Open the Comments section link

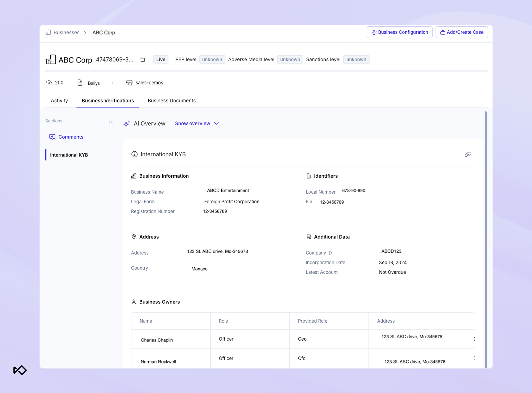(x=71, y=137)
